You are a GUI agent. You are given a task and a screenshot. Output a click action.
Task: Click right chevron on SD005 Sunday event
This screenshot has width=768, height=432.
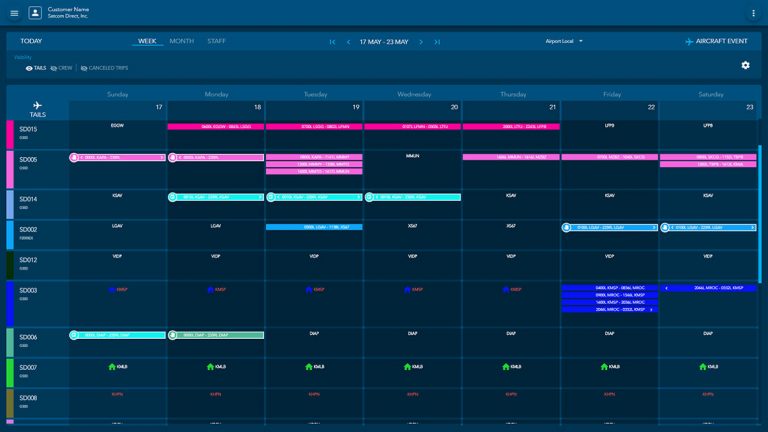point(162,158)
